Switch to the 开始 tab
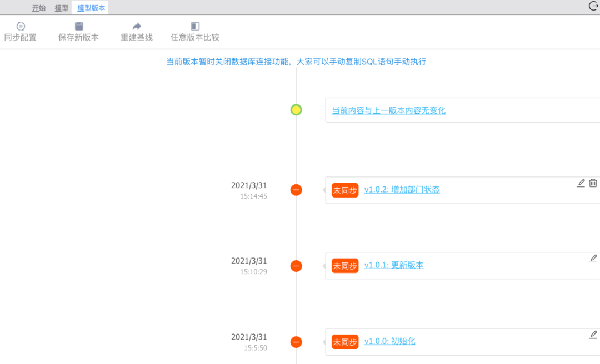The width and height of the screenshot is (600, 364). tap(38, 8)
